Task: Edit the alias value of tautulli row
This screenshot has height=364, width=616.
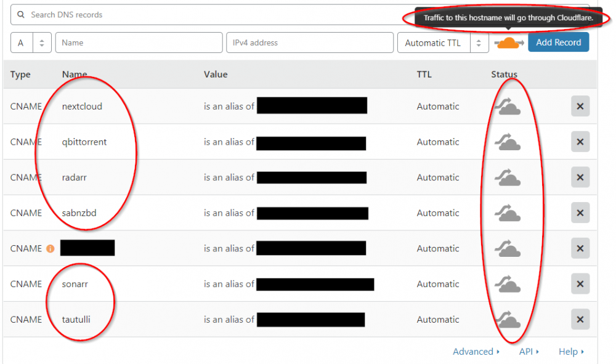Action: [x=284, y=320]
